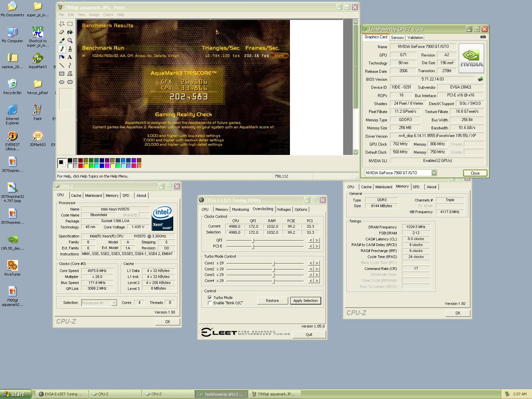This screenshot has width=532, height=399.
Task: Decrease Core4 multiplier with left arrow
Action: (311, 281)
